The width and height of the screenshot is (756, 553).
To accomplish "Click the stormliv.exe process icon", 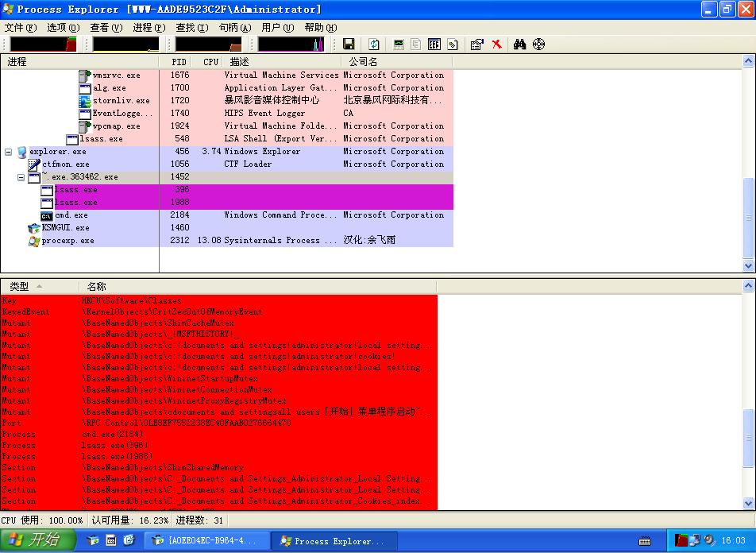I will tap(85, 101).
